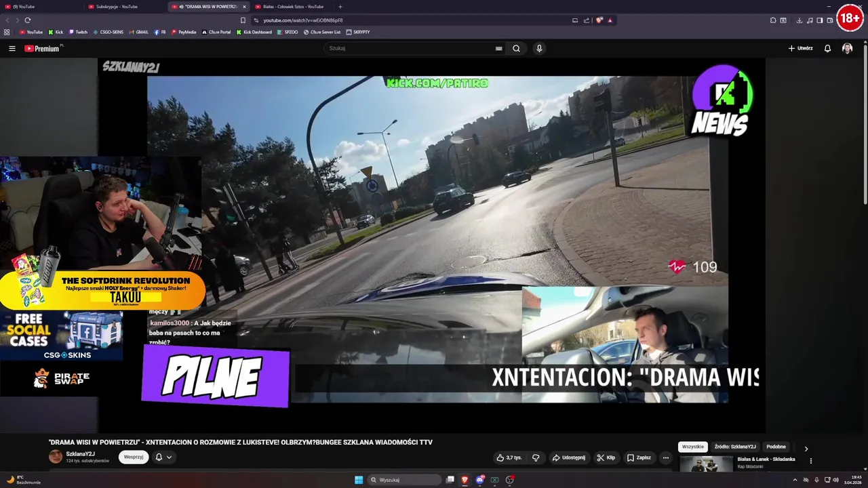This screenshot has width=868, height=488.
Task: Bookmark this page with the bookmark icon
Action: pos(243,20)
